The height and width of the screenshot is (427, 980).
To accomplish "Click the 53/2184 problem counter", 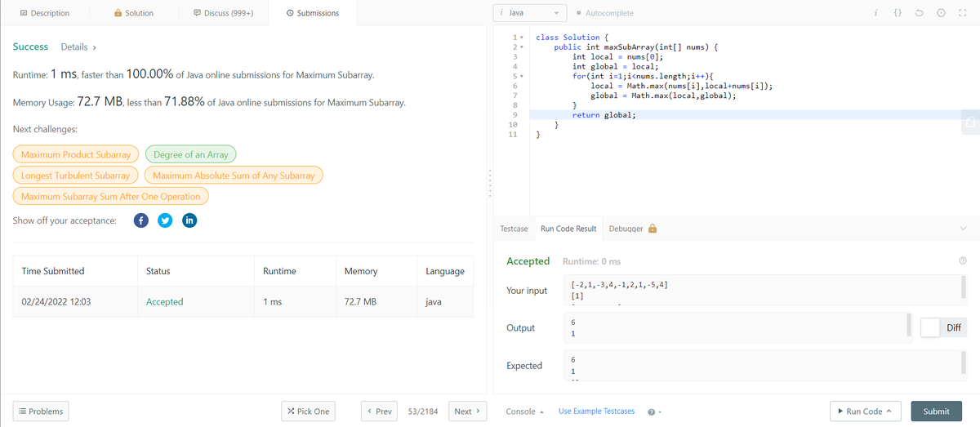I will (x=424, y=411).
